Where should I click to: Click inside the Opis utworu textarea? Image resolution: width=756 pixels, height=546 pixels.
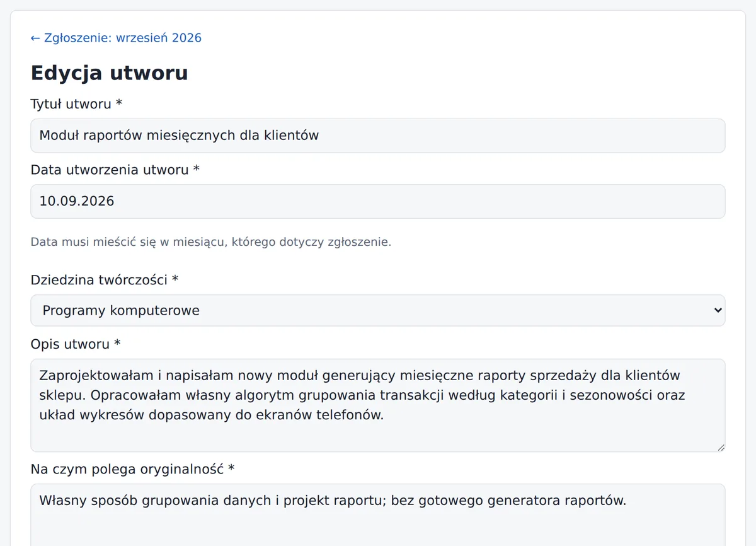coord(378,405)
